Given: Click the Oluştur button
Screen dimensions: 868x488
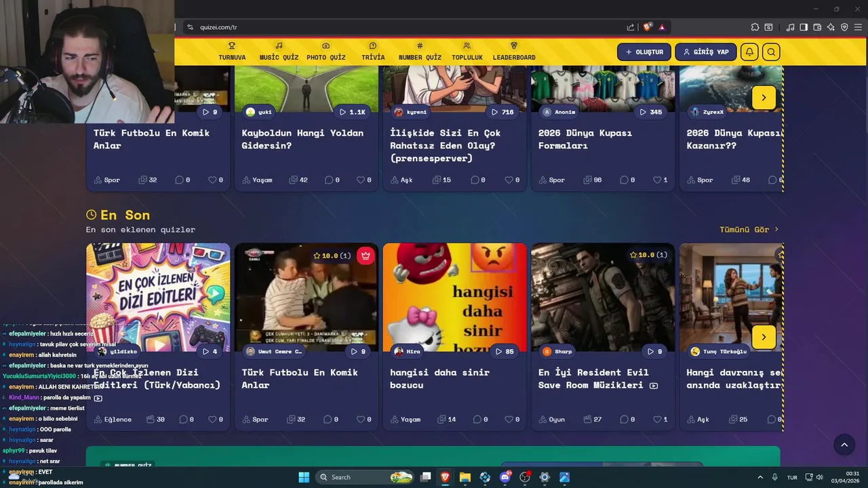Looking at the screenshot, I should coord(644,52).
